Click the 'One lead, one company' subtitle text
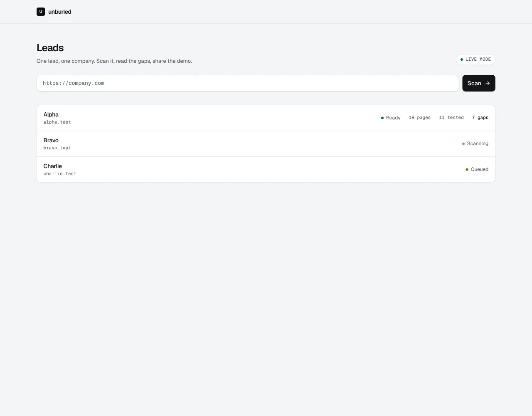532x416 pixels. (x=114, y=61)
